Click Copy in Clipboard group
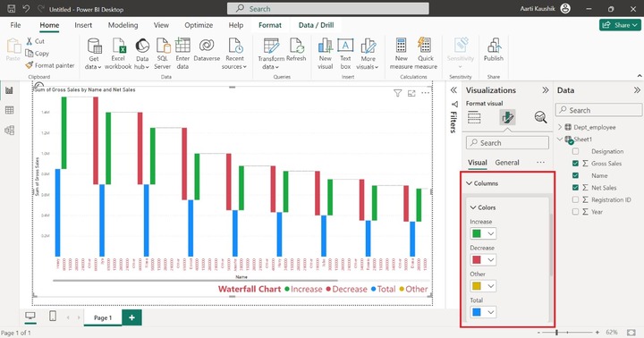The height and width of the screenshot is (338, 644). pos(37,54)
